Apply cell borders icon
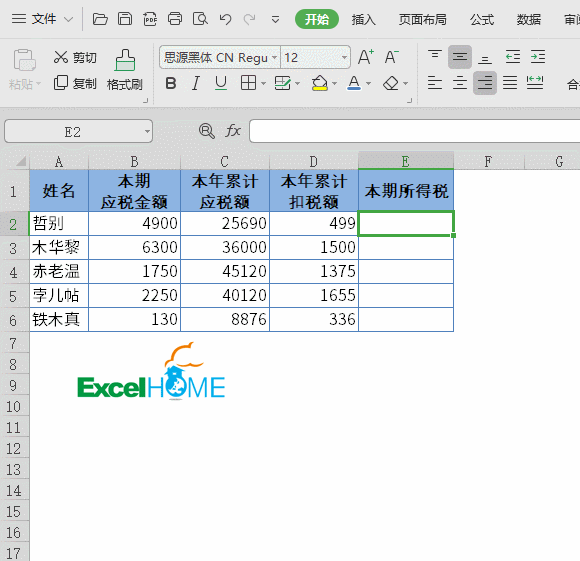 [x=248, y=83]
